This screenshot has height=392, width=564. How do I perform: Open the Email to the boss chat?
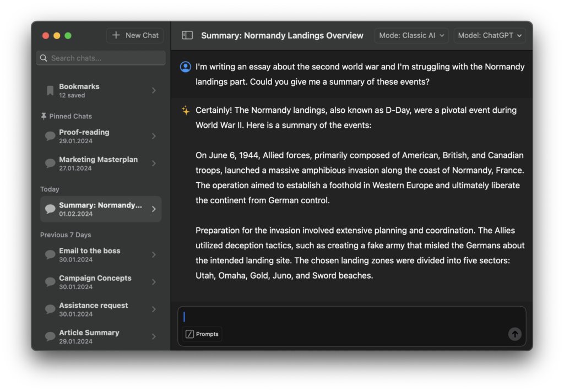[x=101, y=255]
